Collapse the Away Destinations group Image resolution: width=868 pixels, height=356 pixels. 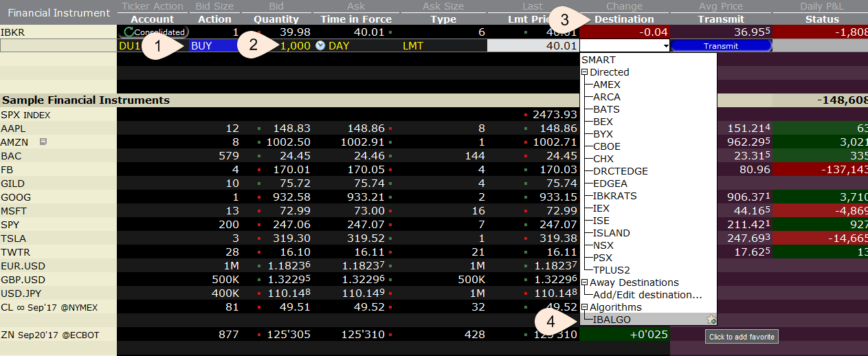pos(584,282)
